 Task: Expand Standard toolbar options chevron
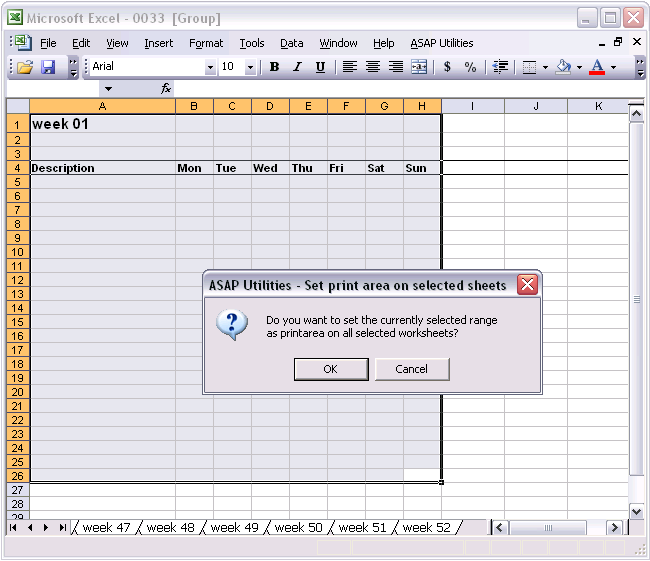point(73,68)
